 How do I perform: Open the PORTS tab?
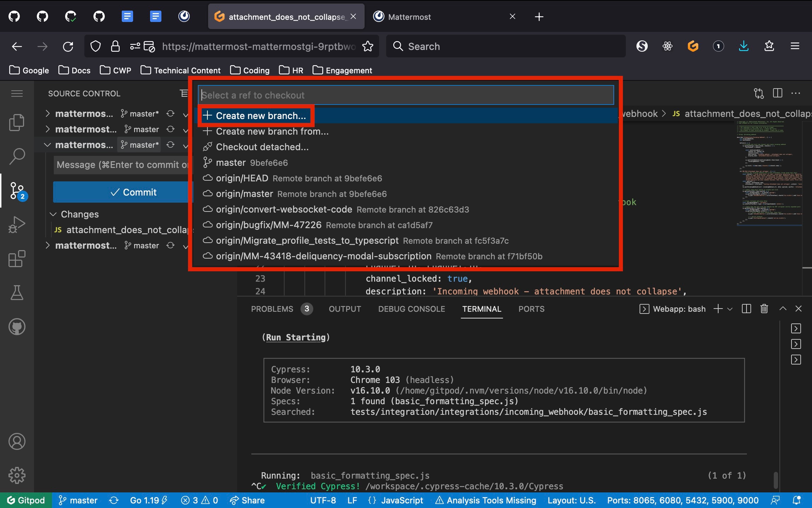click(x=531, y=309)
